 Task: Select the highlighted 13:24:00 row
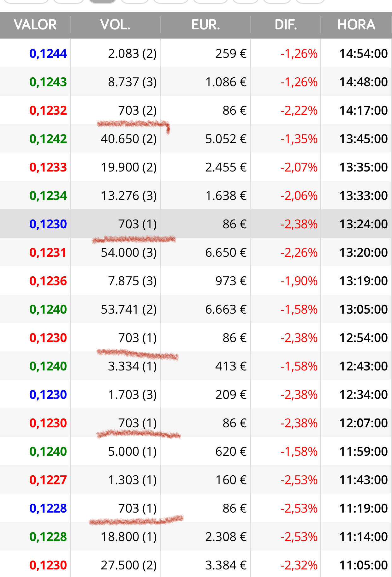tap(196, 224)
